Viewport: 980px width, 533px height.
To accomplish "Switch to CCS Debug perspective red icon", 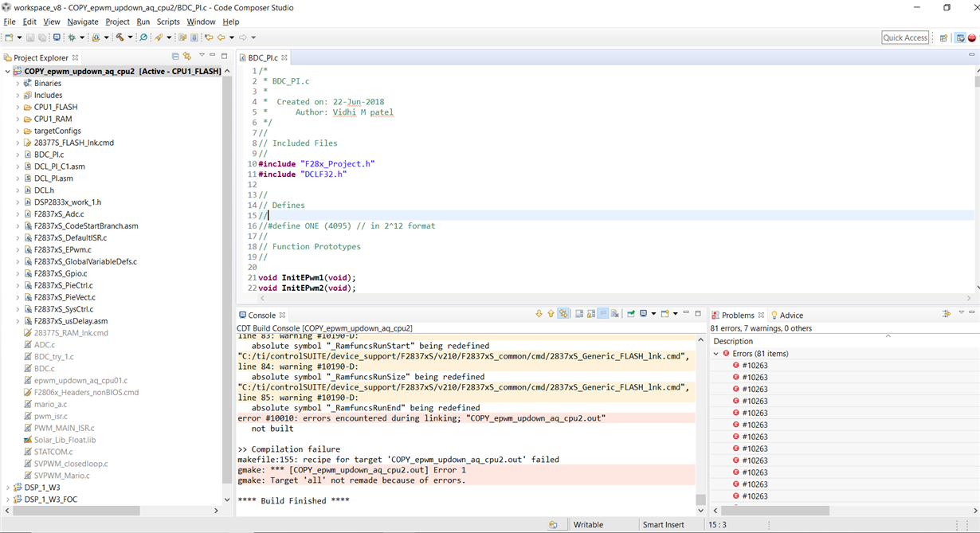I will point(972,37).
